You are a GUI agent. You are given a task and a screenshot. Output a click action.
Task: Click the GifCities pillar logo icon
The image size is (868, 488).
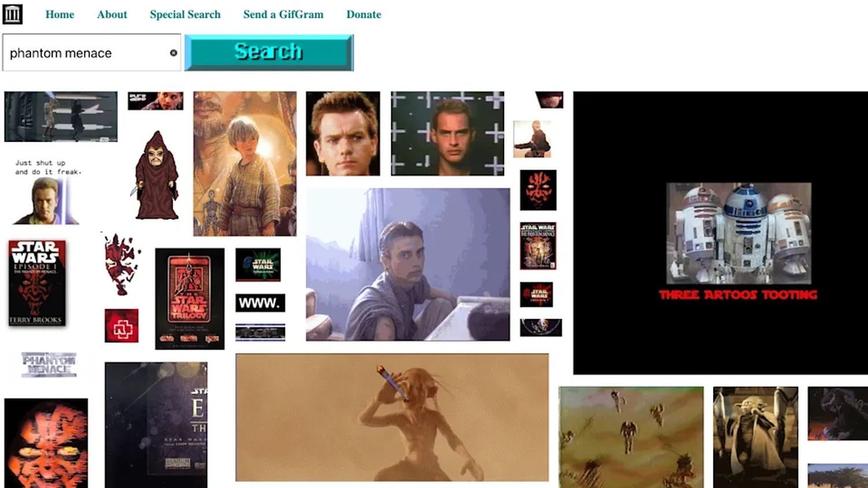(x=12, y=14)
